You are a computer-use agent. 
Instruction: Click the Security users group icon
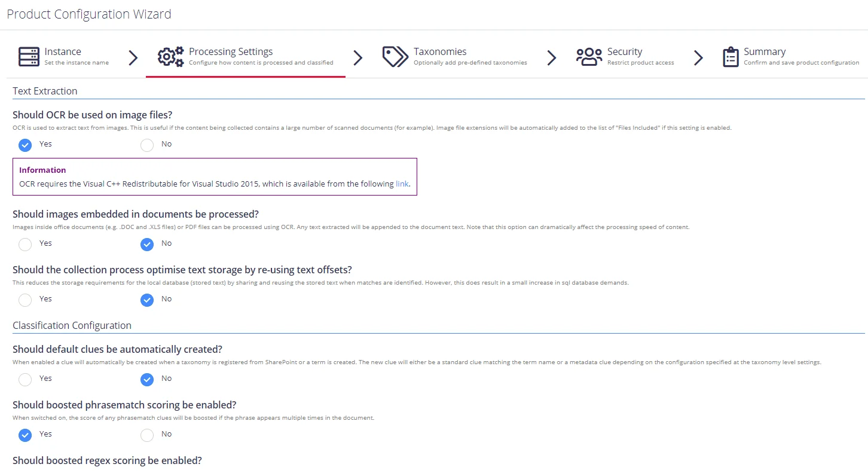pos(589,57)
